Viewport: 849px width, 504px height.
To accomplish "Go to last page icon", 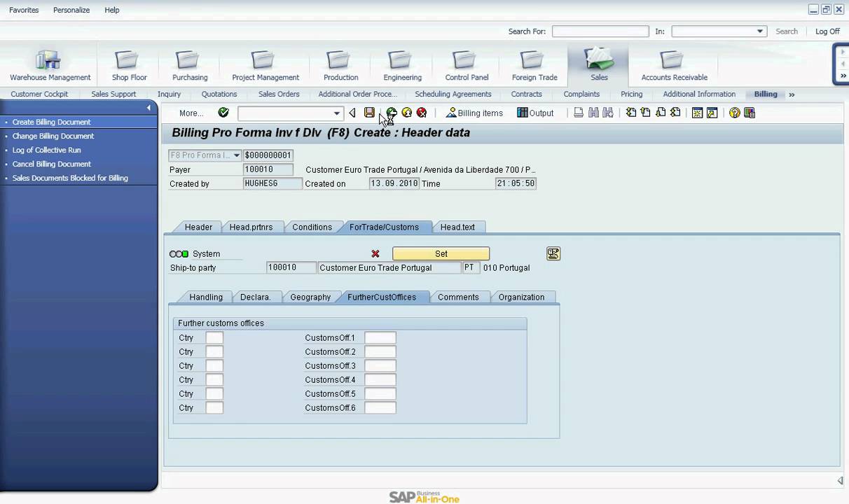I will pyautogui.click(x=675, y=113).
